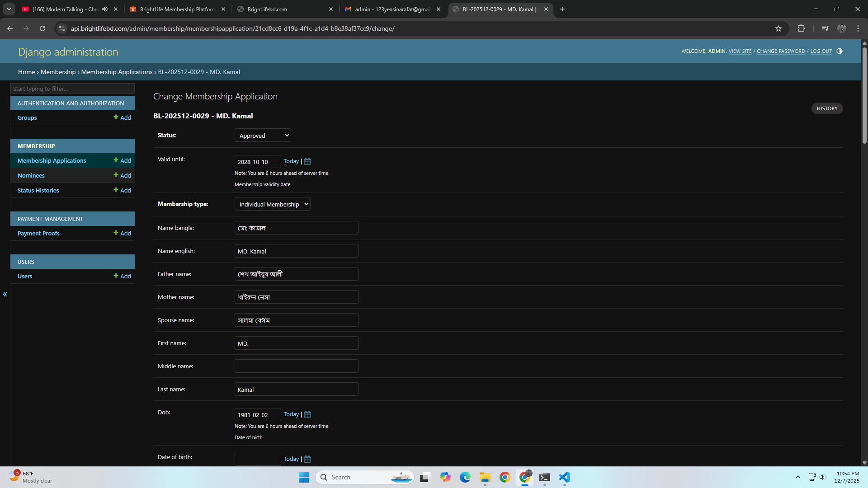Toggle dark theme with the contrast icon

840,51
